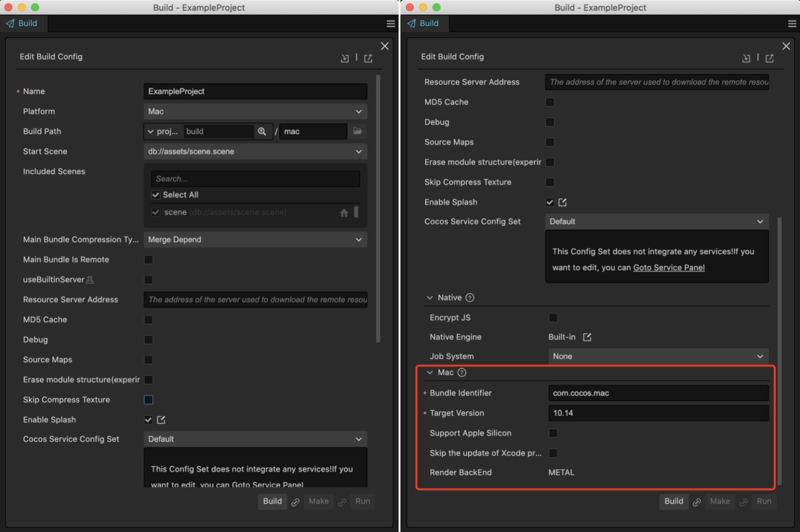Screen dimensions: 800x532
Task: Open Goto Service Panel link right window
Action: pos(669,268)
